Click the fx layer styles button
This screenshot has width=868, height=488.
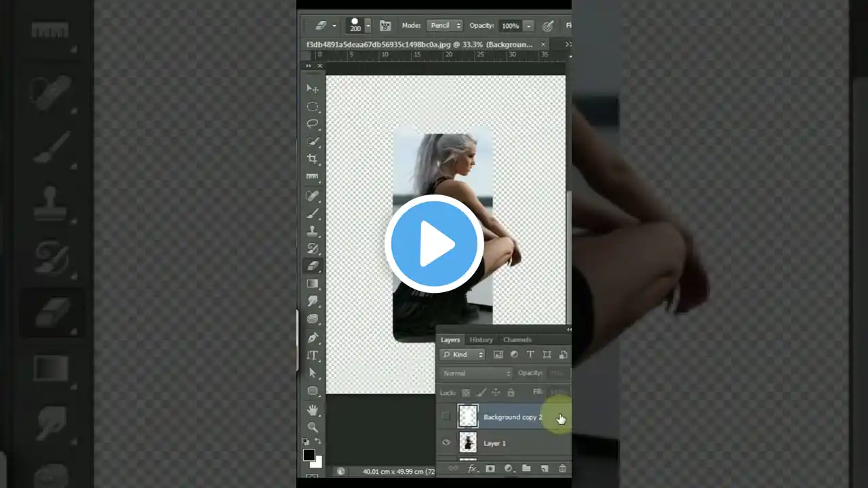(x=473, y=468)
